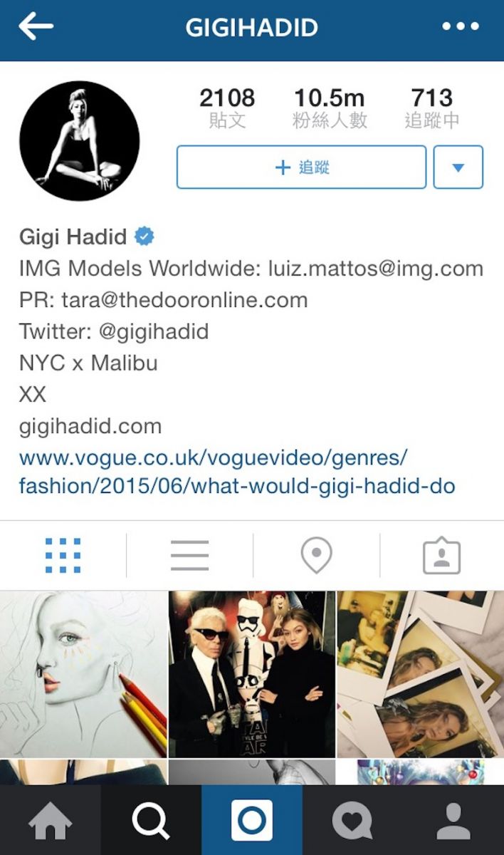Tap the camera button in the bottom bar

coord(252,820)
